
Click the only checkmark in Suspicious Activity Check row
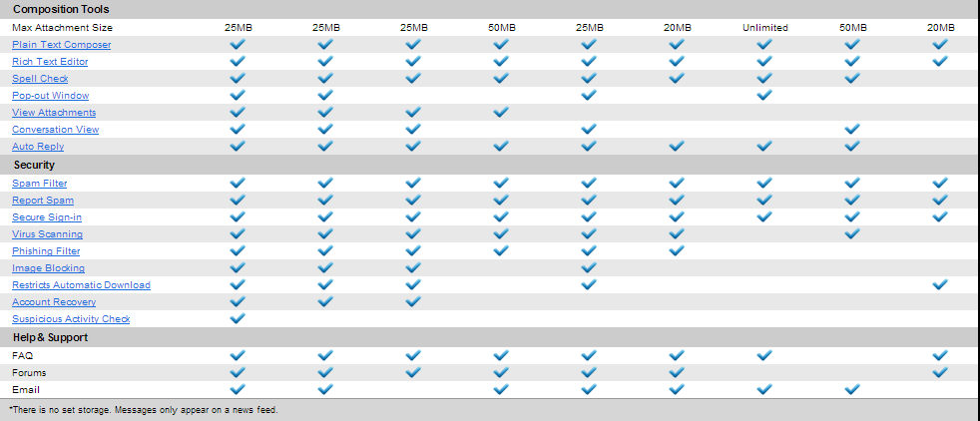(238, 319)
